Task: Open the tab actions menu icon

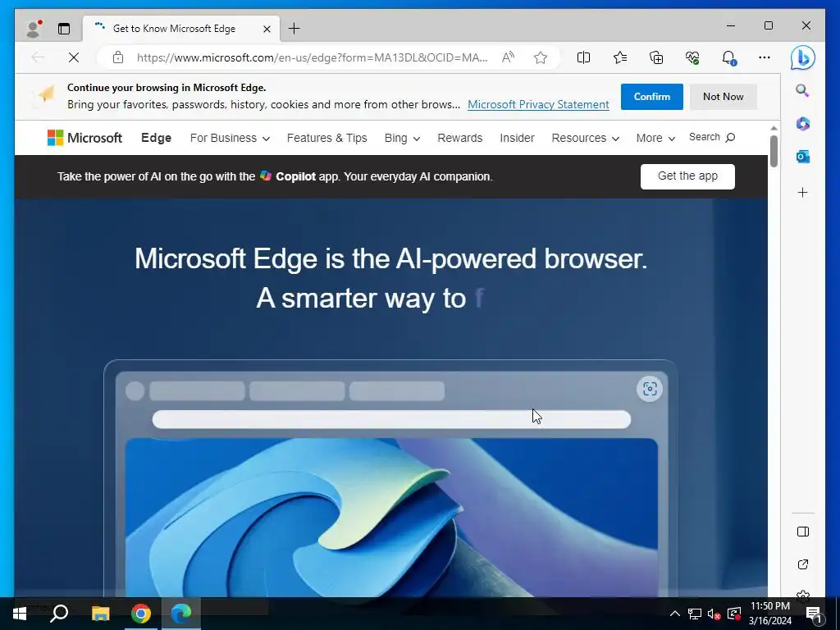Action: 64,29
